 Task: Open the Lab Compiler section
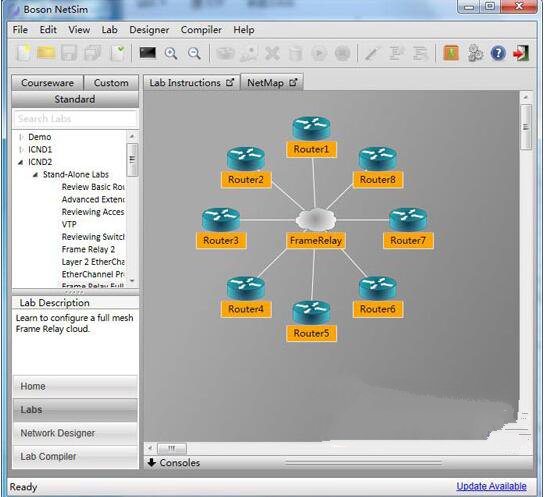coord(75,457)
